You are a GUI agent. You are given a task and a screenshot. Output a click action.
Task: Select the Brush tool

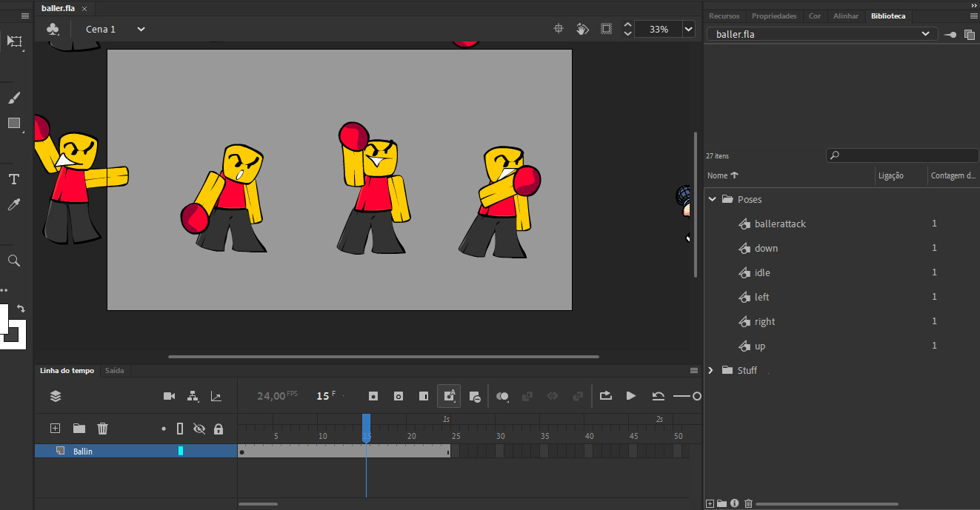click(x=14, y=98)
